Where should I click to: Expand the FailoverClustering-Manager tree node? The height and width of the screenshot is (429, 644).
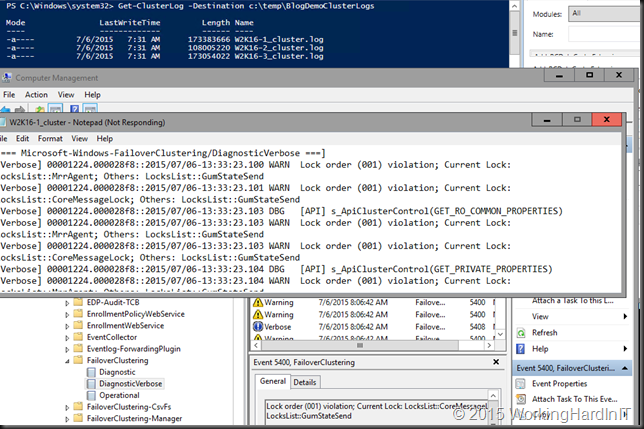click(x=67, y=419)
